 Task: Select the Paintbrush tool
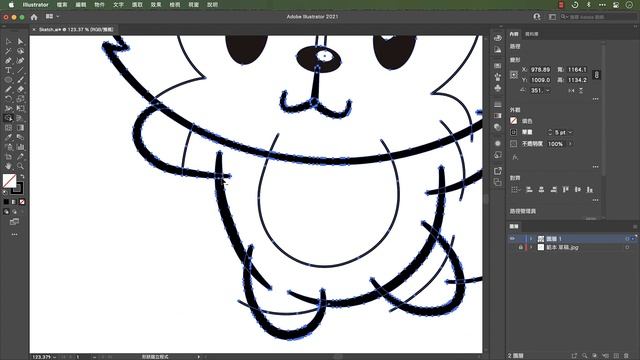pos(20,80)
